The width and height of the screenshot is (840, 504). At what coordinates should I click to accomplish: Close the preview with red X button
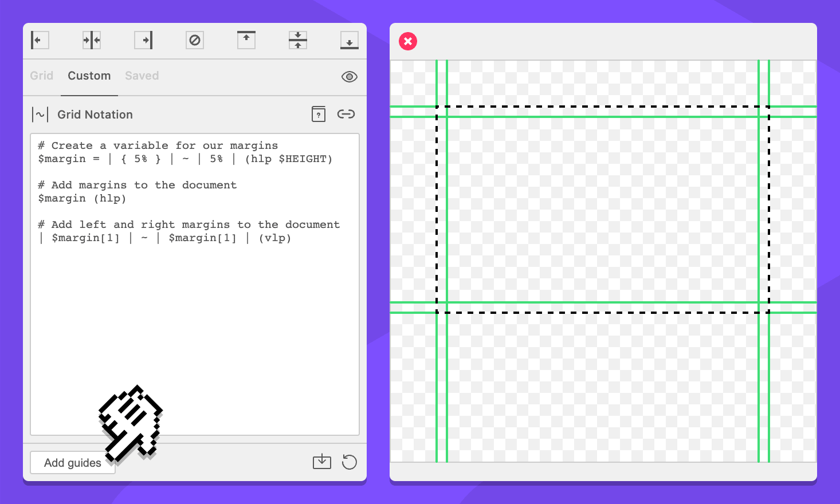408,41
